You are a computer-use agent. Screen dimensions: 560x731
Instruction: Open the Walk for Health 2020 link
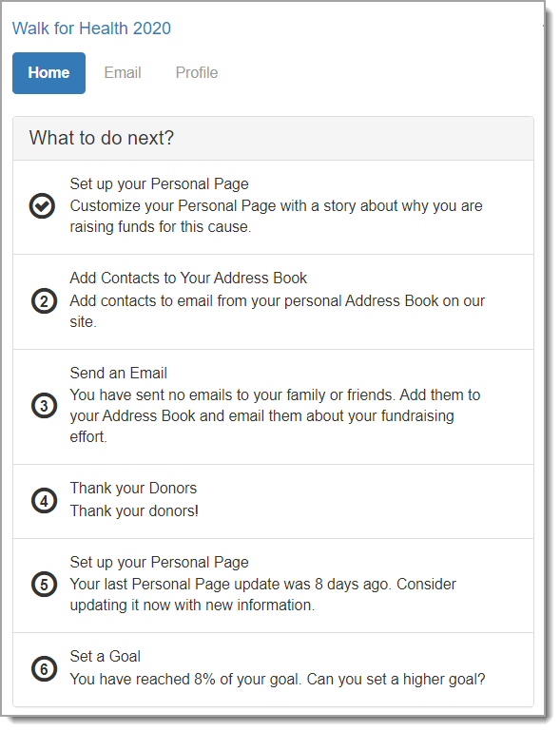(91, 29)
